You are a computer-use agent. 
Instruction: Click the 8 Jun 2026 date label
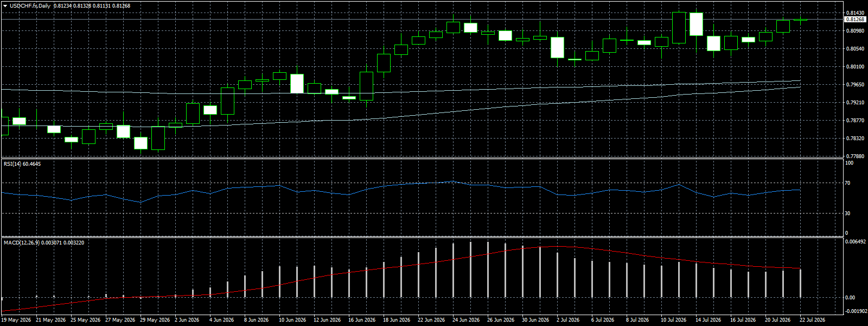[x=257, y=320]
